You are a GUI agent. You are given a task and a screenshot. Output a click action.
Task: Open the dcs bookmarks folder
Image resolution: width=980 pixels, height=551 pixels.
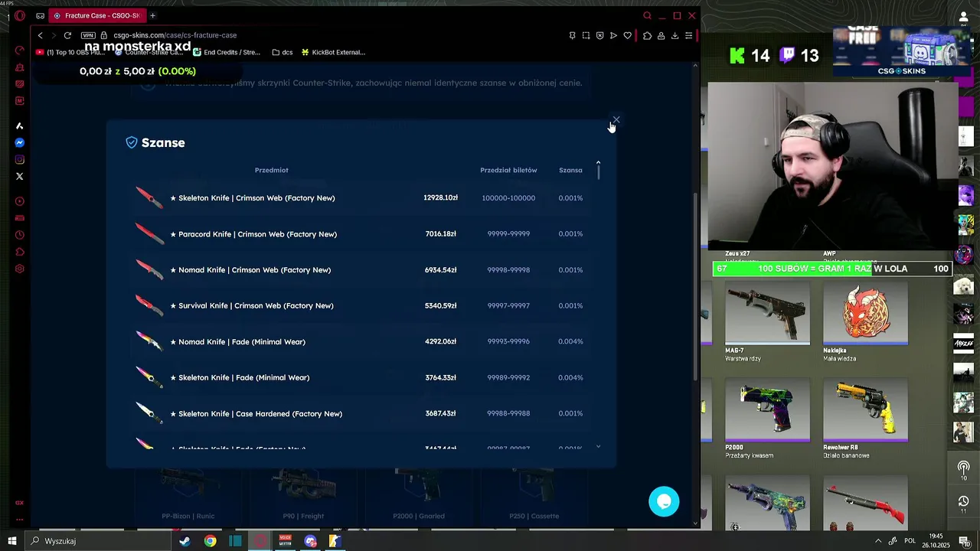(x=283, y=53)
